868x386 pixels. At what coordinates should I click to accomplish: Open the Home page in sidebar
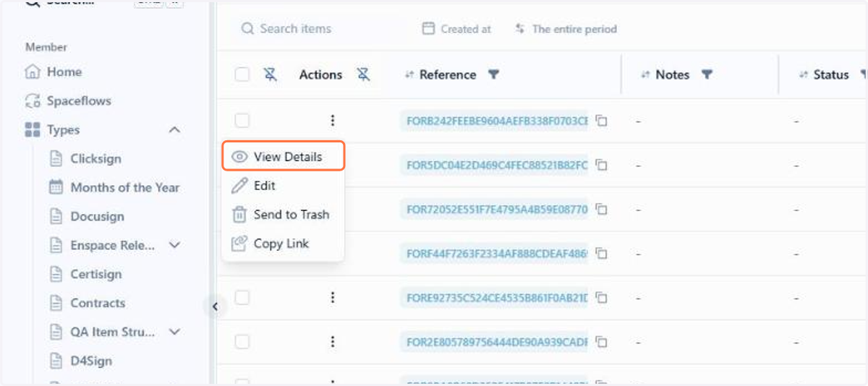click(54, 72)
